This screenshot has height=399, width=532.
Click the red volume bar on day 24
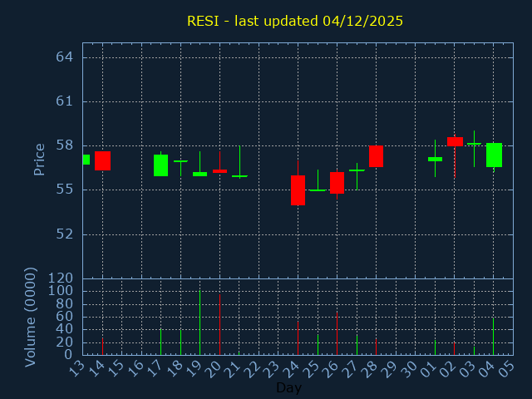[x=298, y=338]
